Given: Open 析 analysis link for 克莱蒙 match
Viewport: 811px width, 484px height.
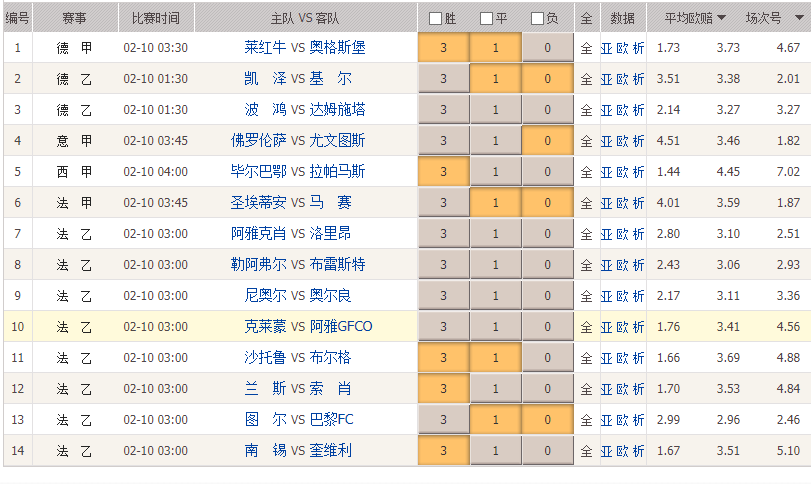Looking at the screenshot, I should tap(638, 327).
